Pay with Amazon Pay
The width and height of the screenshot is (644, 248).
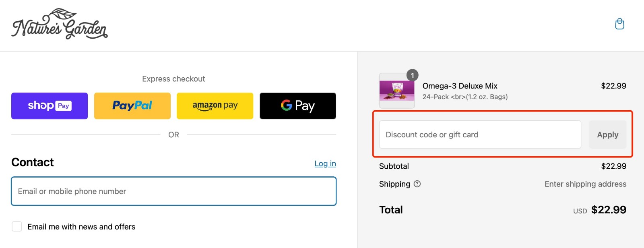point(215,105)
